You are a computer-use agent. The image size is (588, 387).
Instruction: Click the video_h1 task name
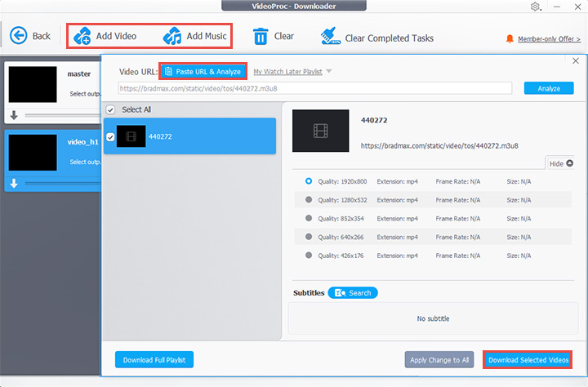(82, 142)
